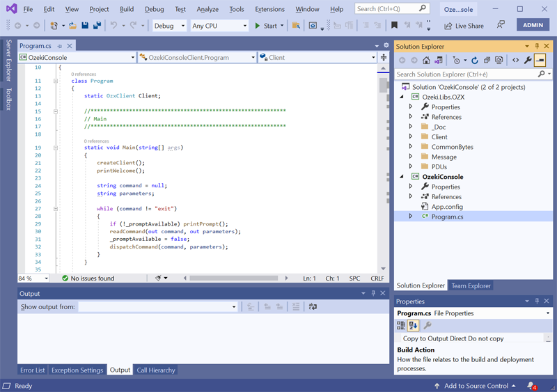Viewport: 557px width, 392px height.
Task: Auto-hide the Output panel with pin icon
Action: pos(373,293)
